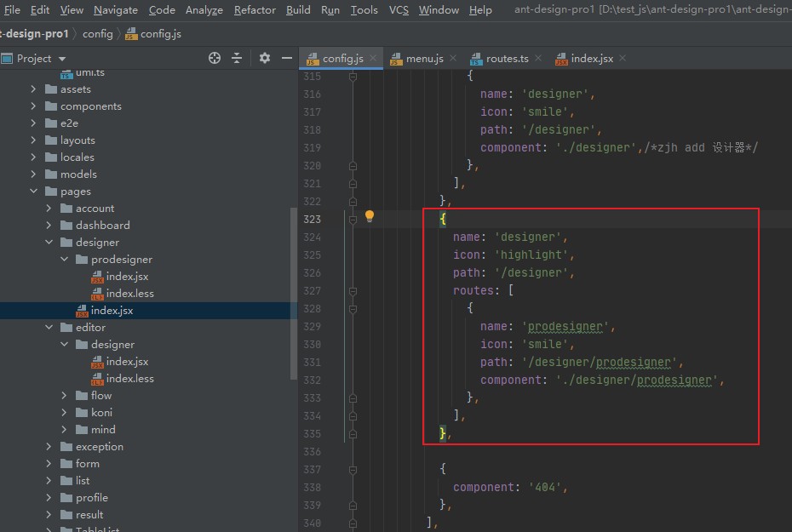Click the Hide Project panel minus icon
792x532 pixels.
click(286, 58)
